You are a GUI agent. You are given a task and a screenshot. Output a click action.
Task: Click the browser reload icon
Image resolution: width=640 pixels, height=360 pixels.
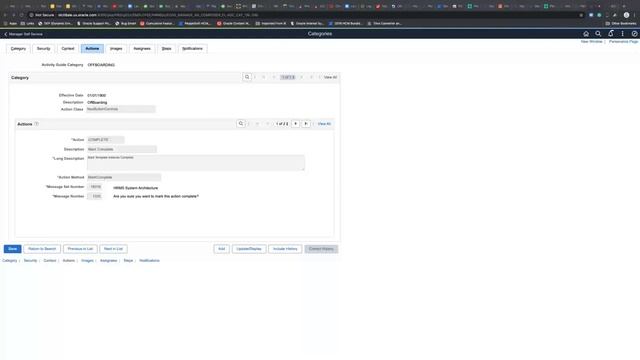pyautogui.click(x=22, y=15)
